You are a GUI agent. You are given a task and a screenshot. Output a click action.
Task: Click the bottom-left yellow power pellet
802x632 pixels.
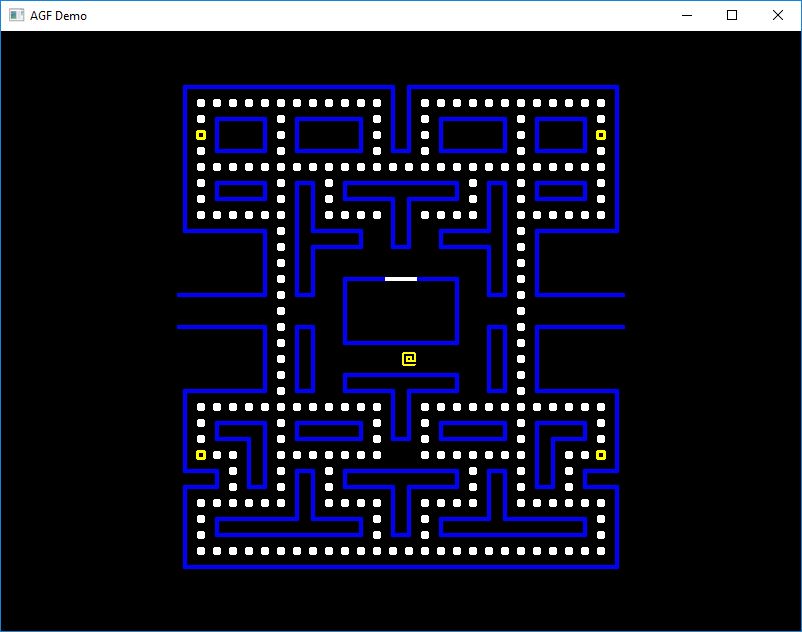coord(201,455)
